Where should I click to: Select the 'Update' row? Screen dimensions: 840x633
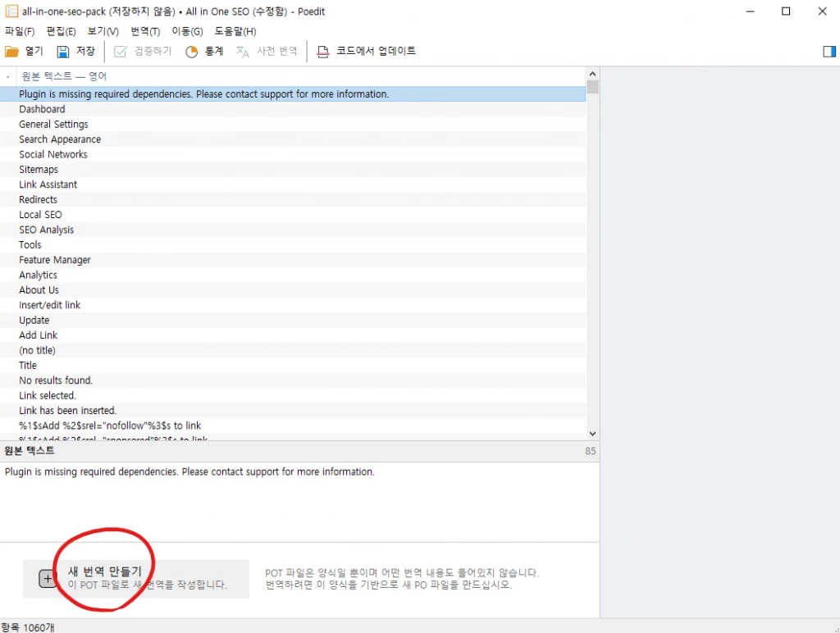293,321
